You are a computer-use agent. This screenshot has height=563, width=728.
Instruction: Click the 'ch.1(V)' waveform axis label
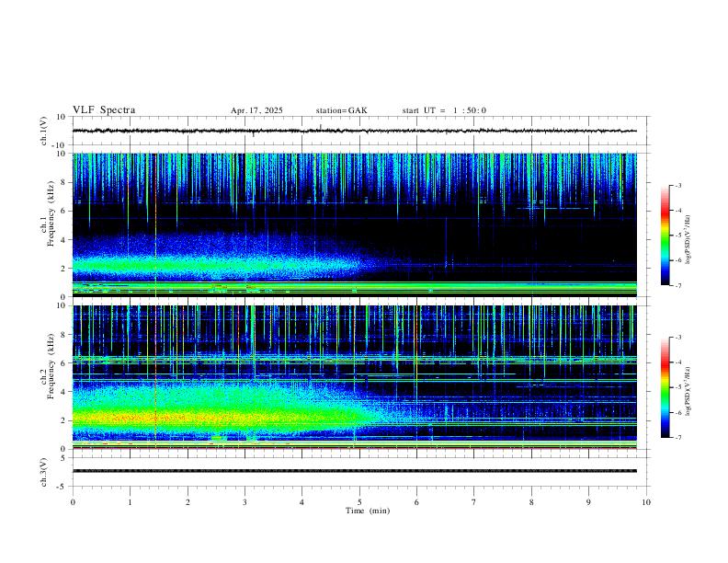click(44, 131)
